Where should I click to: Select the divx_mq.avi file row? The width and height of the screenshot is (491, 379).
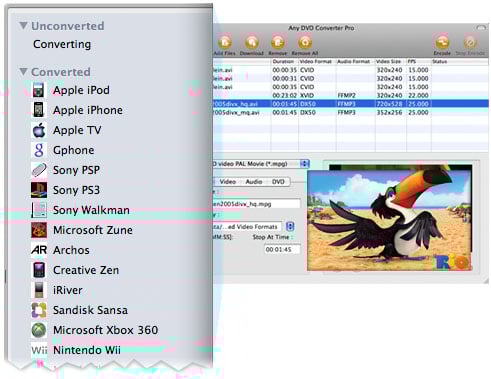click(x=351, y=113)
